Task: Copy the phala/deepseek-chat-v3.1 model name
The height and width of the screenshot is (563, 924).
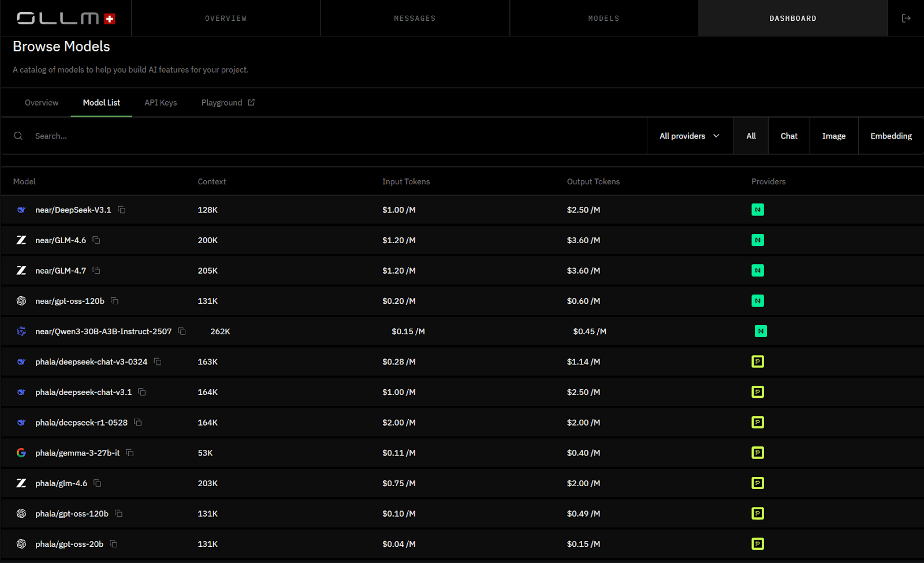Action: click(x=142, y=392)
